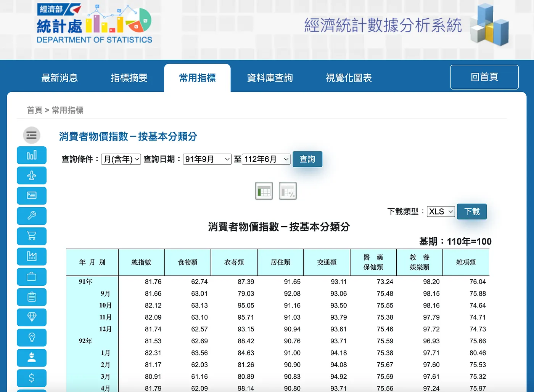Toggle the sidebar list menu icon
This screenshot has height=392, width=534.
[32, 135]
